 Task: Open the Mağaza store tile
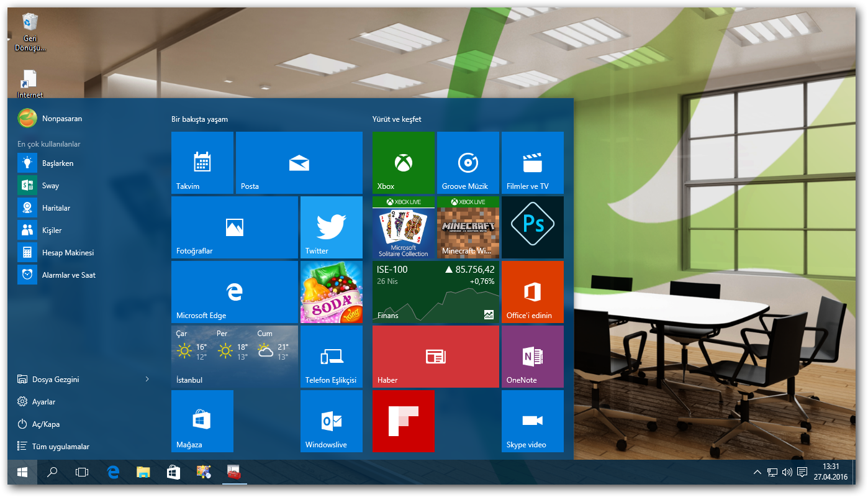[x=202, y=421]
